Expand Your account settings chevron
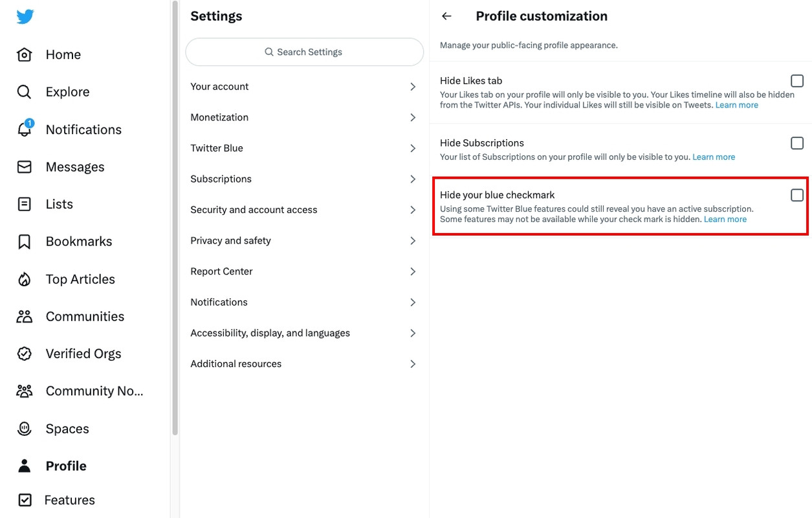 pyautogui.click(x=413, y=87)
